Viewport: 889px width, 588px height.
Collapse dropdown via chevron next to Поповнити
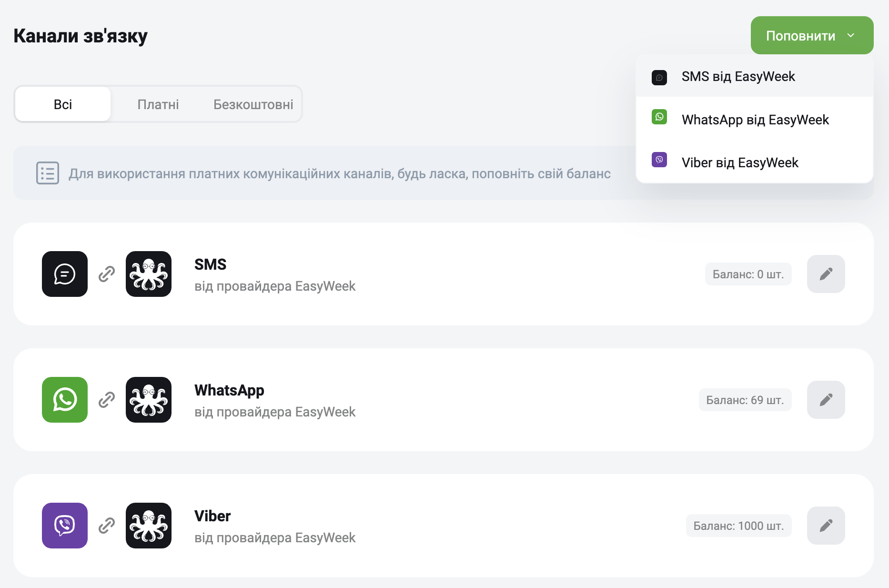(851, 35)
